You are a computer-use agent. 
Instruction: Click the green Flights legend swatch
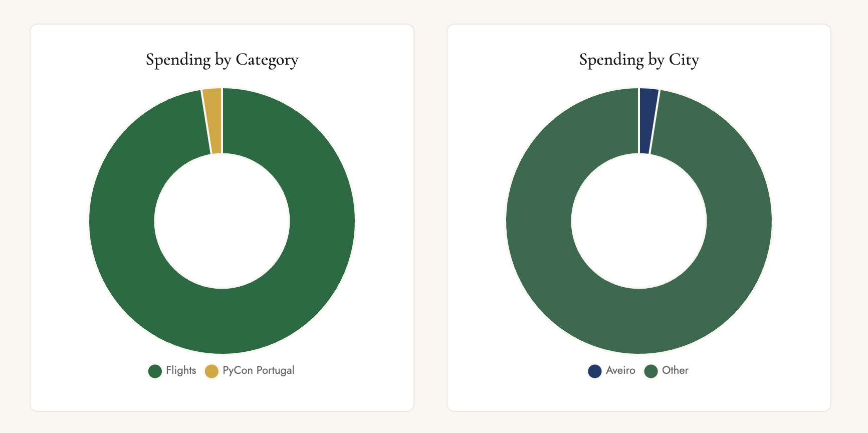point(155,371)
